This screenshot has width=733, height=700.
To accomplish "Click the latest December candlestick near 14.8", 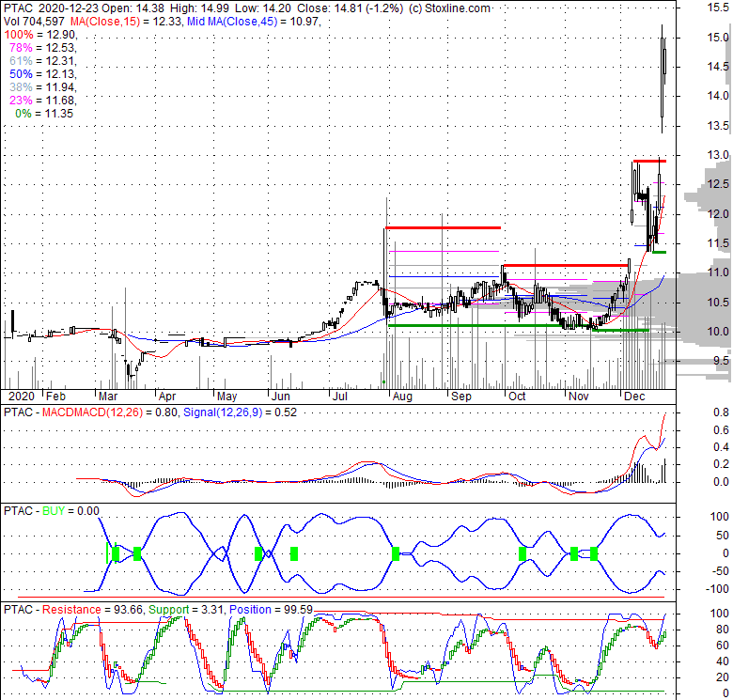I will coord(664,61).
